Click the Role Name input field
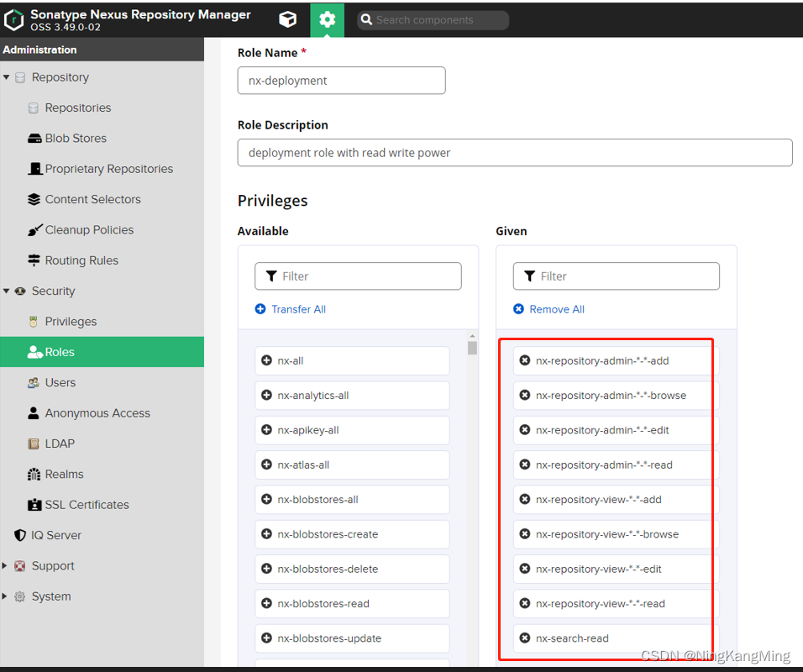Image resolution: width=803 pixels, height=672 pixels. pos(342,81)
